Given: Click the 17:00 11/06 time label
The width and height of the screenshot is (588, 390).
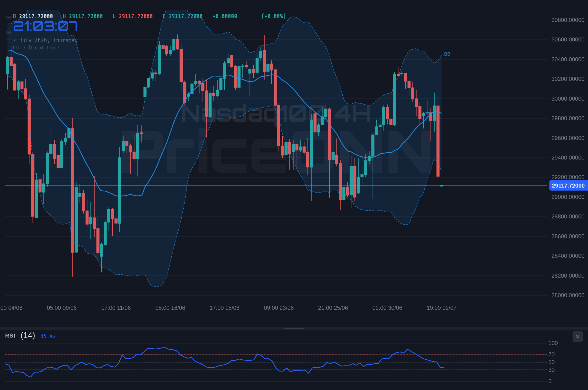Looking at the screenshot, I should [116, 308].
